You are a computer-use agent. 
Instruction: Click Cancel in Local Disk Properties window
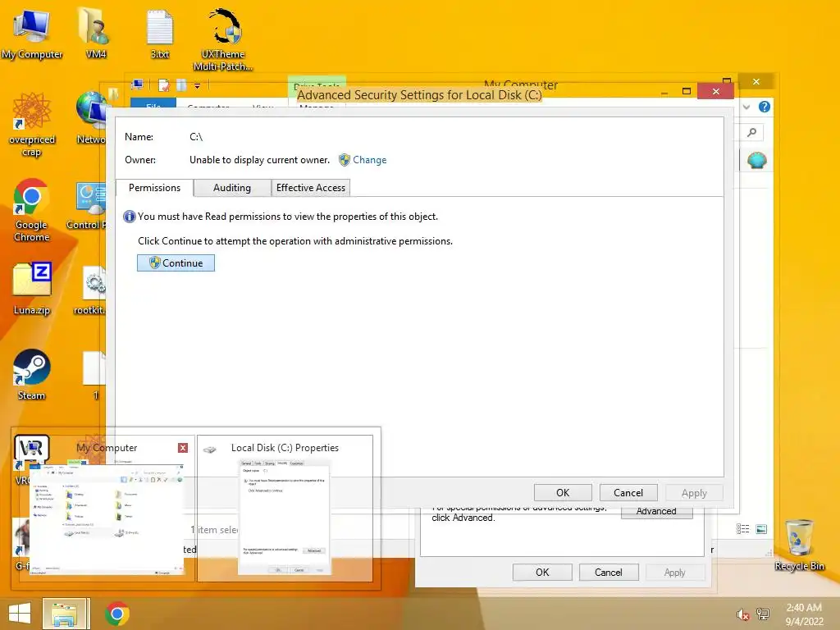[609, 572]
